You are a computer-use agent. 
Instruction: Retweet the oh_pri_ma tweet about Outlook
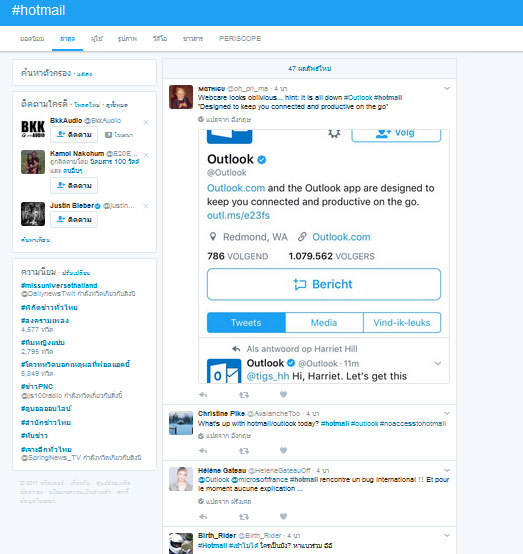click(244, 395)
